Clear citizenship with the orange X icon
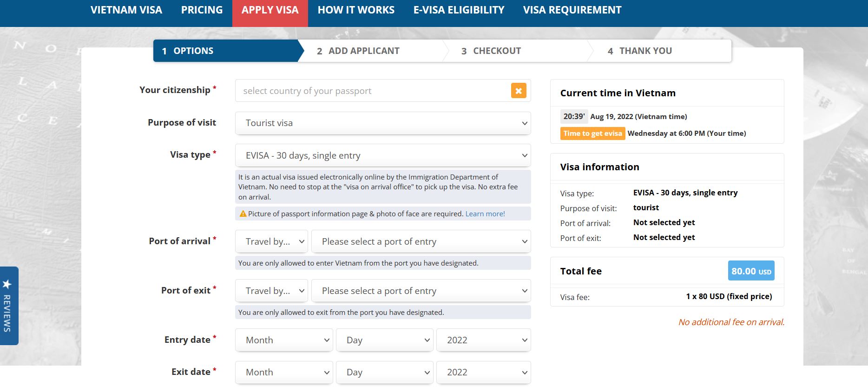The width and height of the screenshot is (868, 387). tap(519, 91)
